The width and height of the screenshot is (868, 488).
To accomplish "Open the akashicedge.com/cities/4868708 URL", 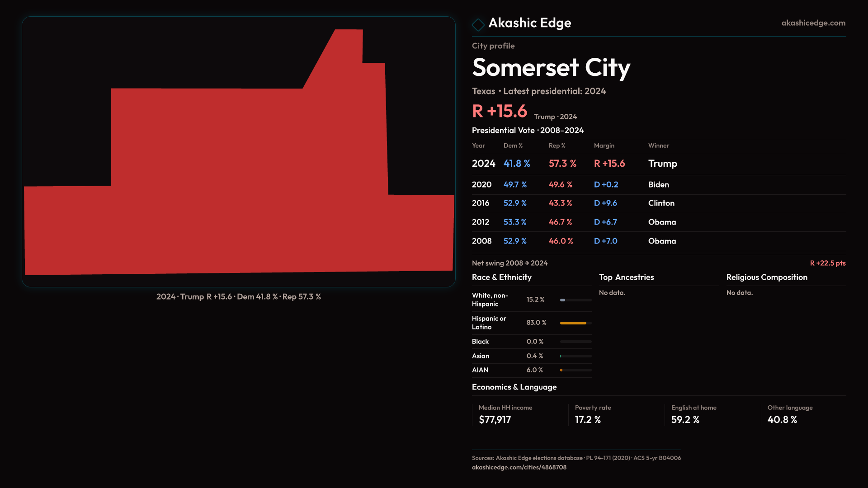I will [x=519, y=467].
